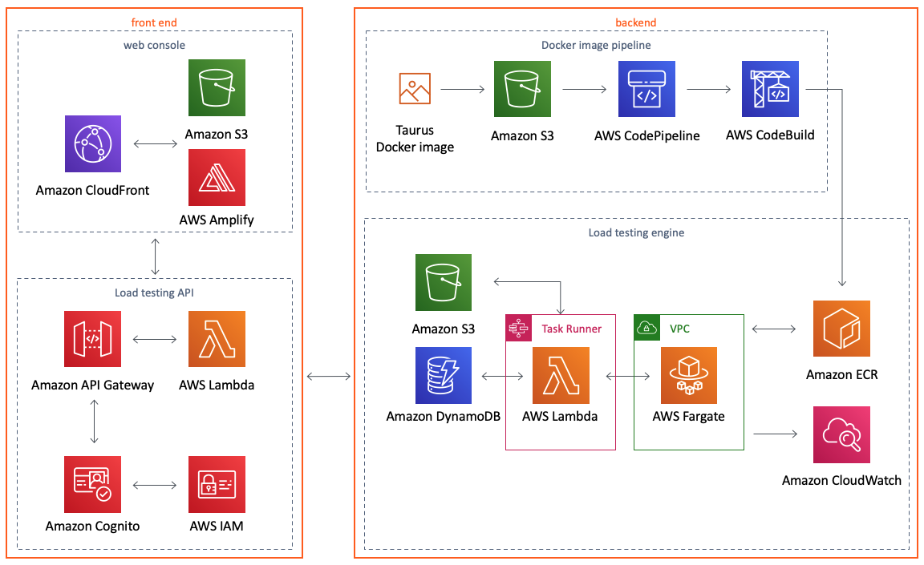Viewport: 924px width, 565px height.
Task: Click the 'Amazon DynamoDB' caption
Action: coord(443,416)
